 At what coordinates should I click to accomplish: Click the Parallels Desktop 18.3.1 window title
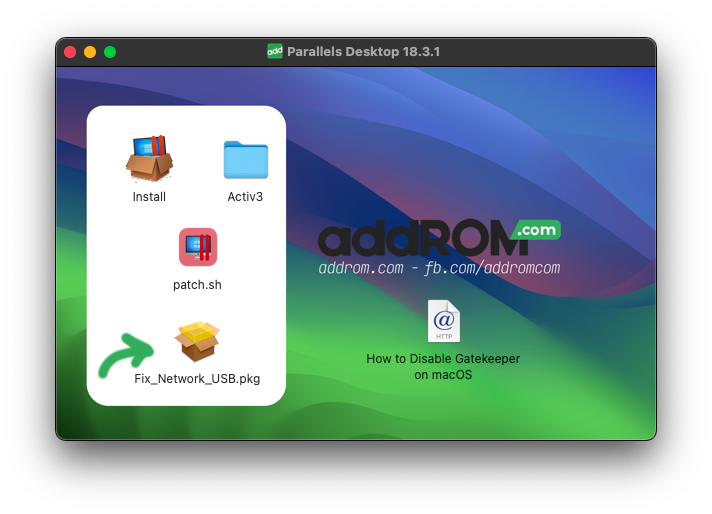click(364, 51)
